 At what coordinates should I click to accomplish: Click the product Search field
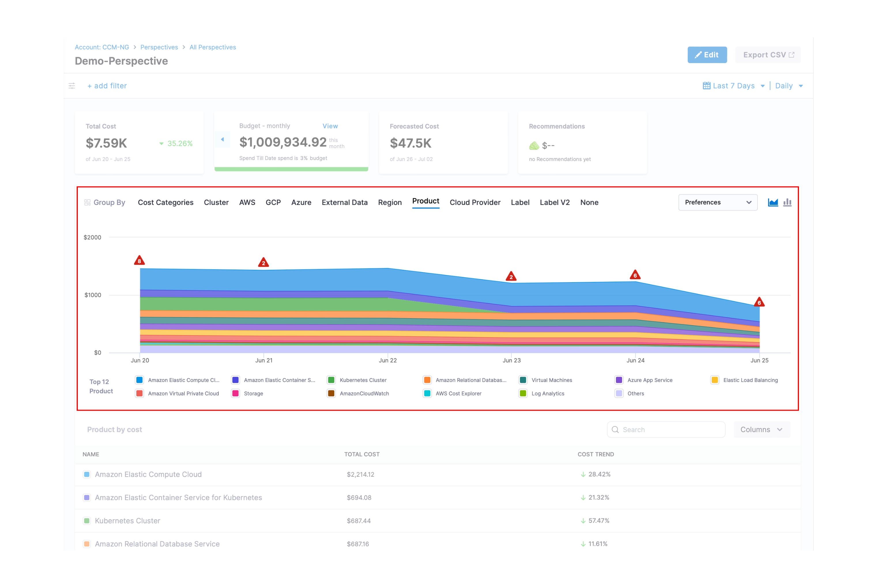[x=666, y=429]
